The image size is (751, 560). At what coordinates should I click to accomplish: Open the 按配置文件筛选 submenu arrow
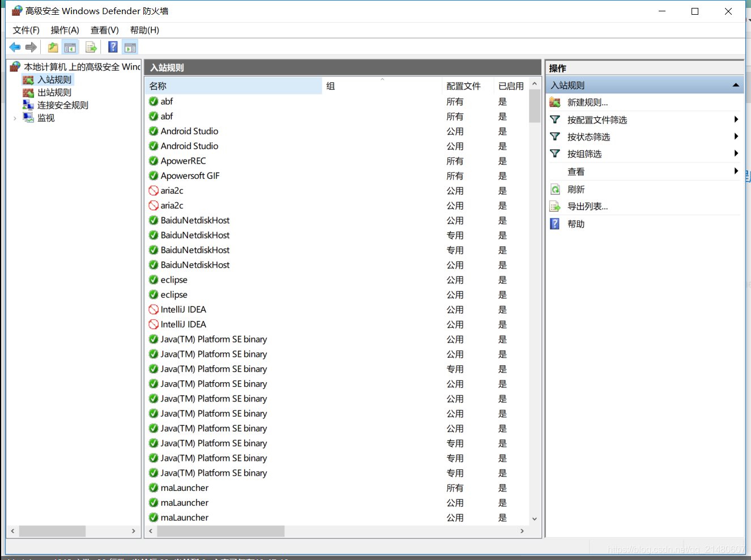point(736,119)
